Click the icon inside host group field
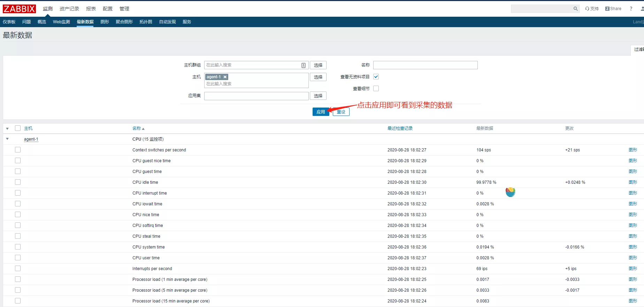 click(304, 65)
